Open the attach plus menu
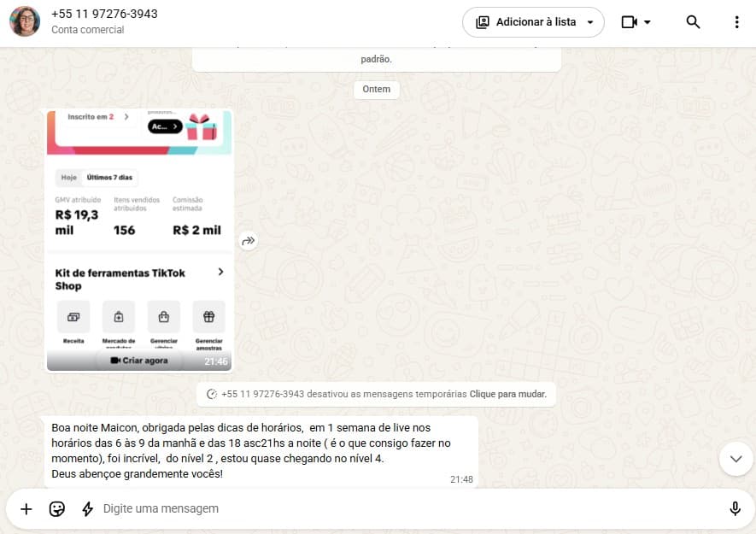Screen dimensions: 756x534 26,509
